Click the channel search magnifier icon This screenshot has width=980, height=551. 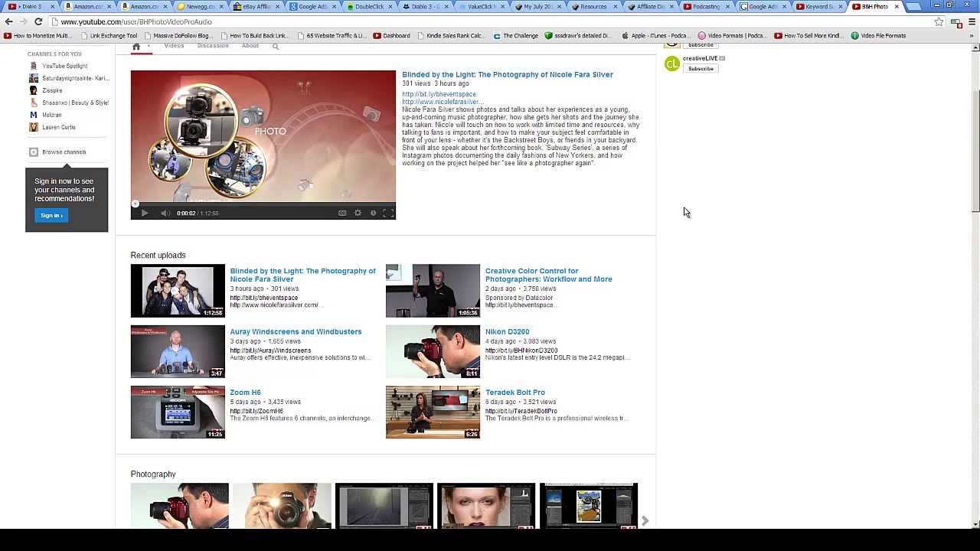[x=276, y=47]
